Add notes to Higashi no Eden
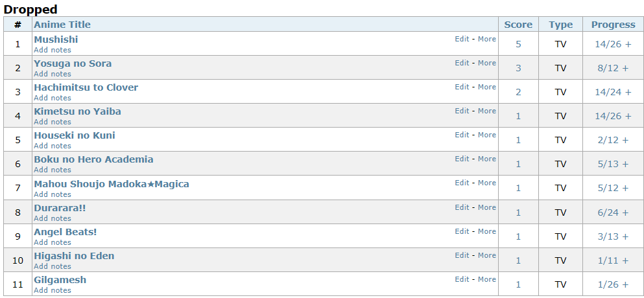 [52, 266]
